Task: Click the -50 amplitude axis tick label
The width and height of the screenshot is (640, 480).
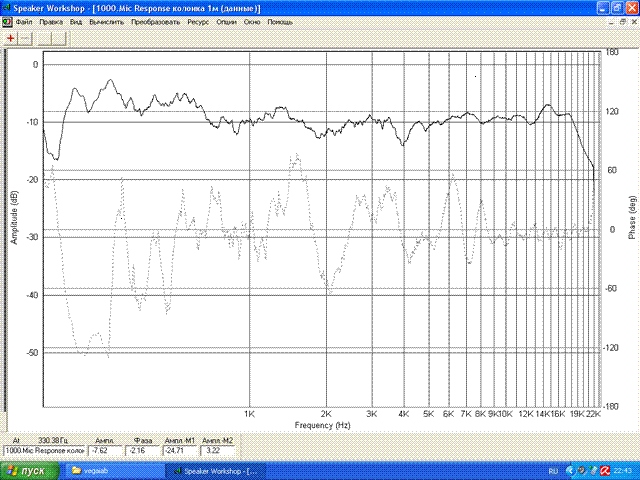Action: [33, 353]
